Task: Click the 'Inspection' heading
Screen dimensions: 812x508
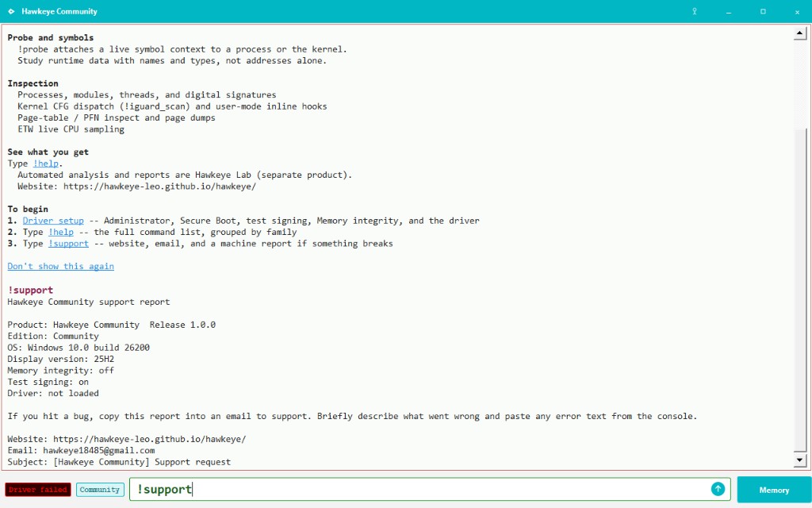Action: (33, 83)
